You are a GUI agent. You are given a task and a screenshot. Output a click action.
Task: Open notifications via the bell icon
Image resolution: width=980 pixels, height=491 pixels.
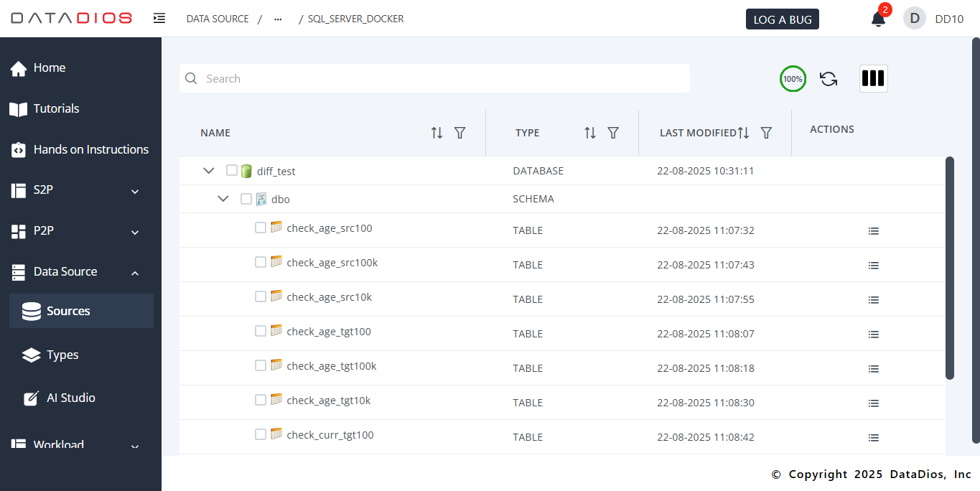tap(877, 19)
